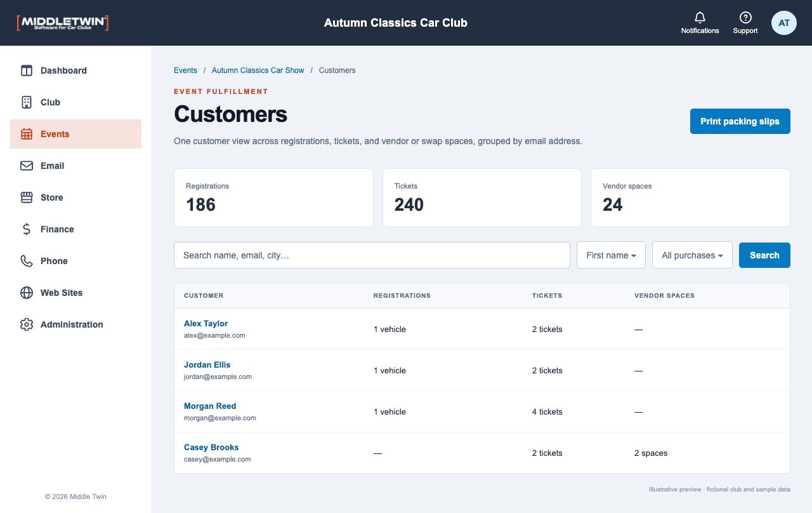Click the Customers breadcrumb text
This screenshot has width=812, height=513.
[337, 70]
